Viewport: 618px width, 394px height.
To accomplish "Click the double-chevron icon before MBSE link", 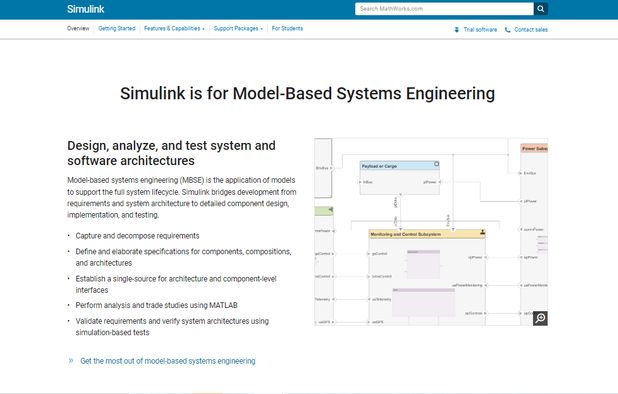I will (x=71, y=361).
